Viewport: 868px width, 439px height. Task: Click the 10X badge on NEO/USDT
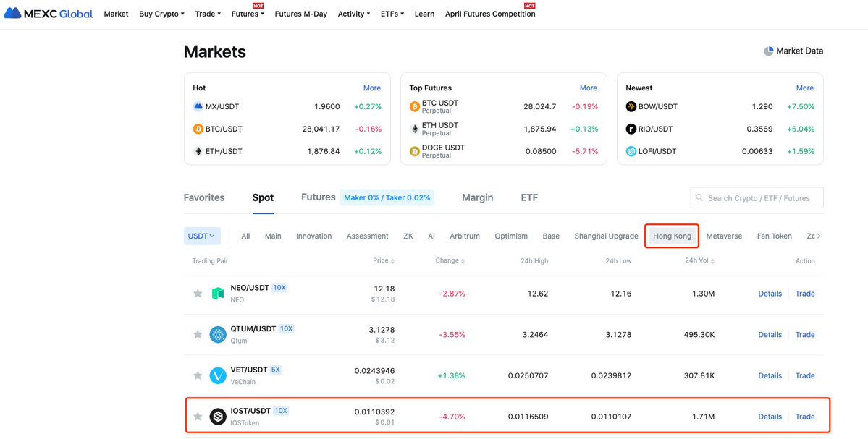tap(279, 288)
